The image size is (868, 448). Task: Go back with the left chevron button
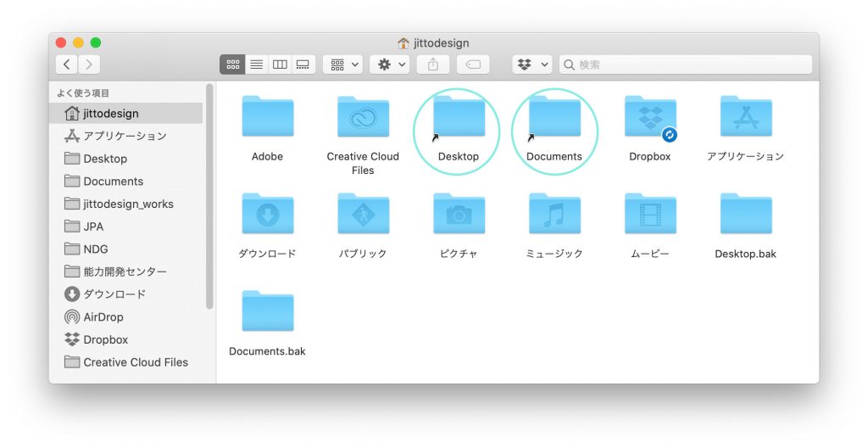point(67,64)
